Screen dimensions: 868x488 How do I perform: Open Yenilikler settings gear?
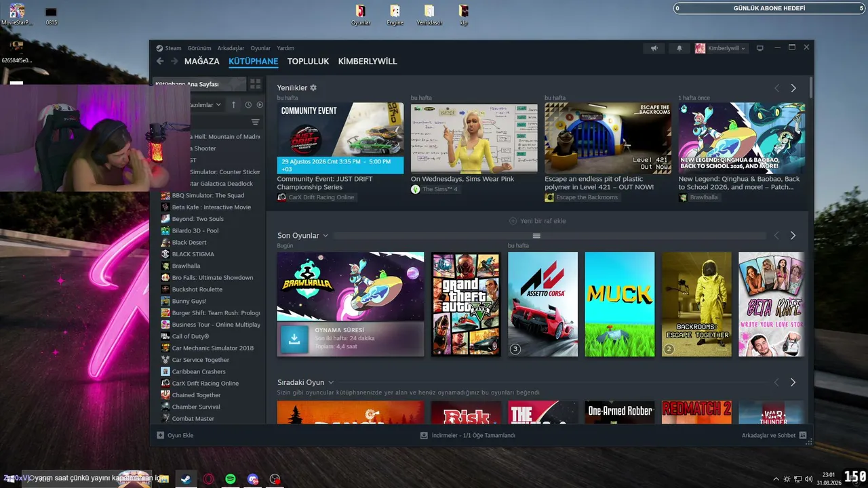[x=313, y=88]
